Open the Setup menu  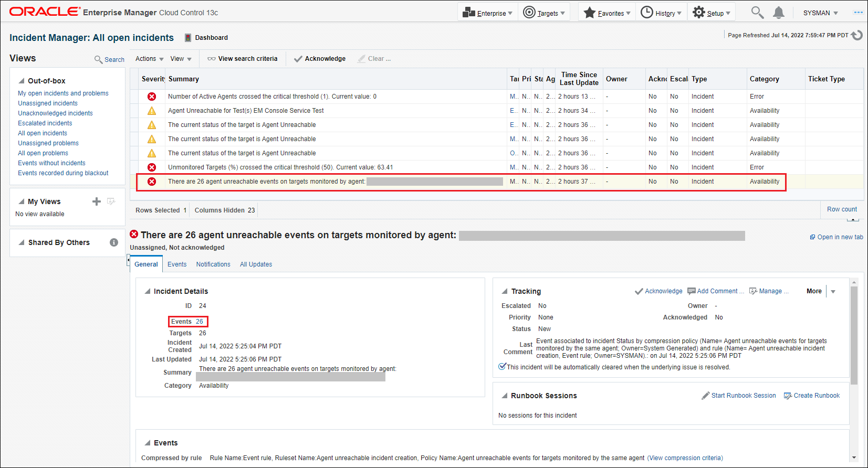[712, 13]
